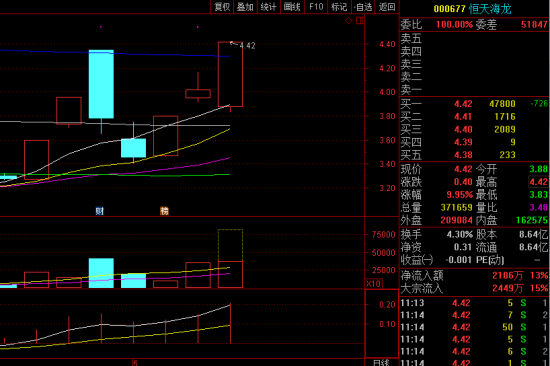This screenshot has height=366, width=550.
Task: Open the 财 financial marker on the chart
Action: (x=100, y=211)
